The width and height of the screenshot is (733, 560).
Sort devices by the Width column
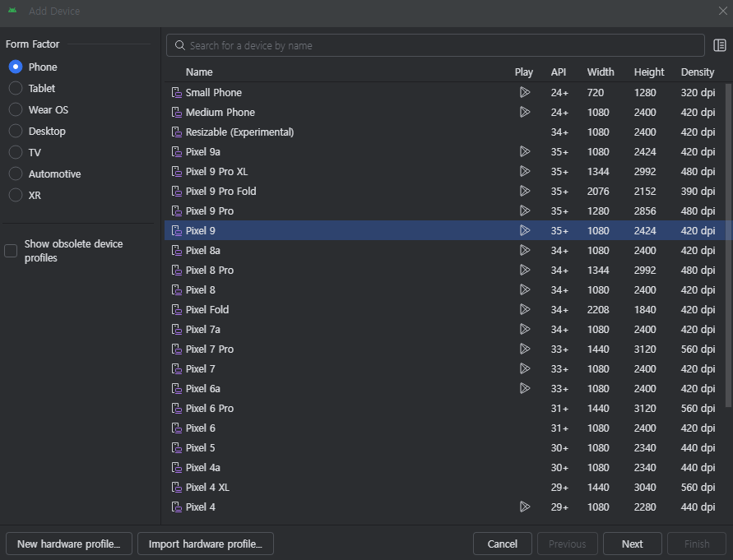pyautogui.click(x=601, y=72)
